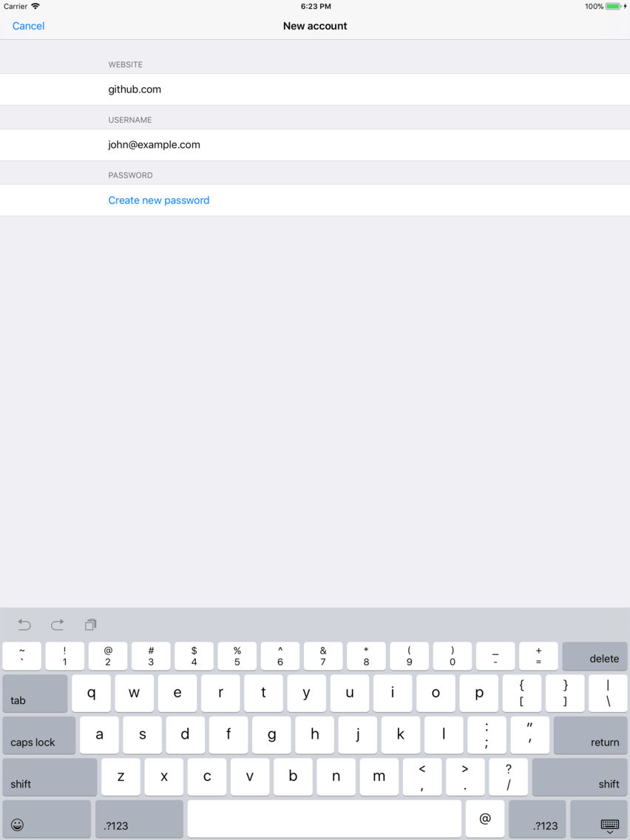Select the Create new password link
This screenshot has width=630, height=840.
[x=158, y=200]
